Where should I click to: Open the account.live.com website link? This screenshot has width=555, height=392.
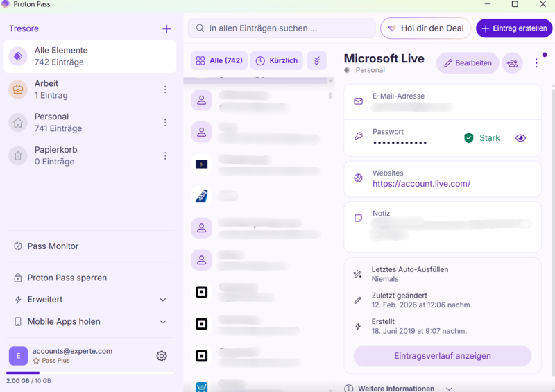click(x=421, y=184)
